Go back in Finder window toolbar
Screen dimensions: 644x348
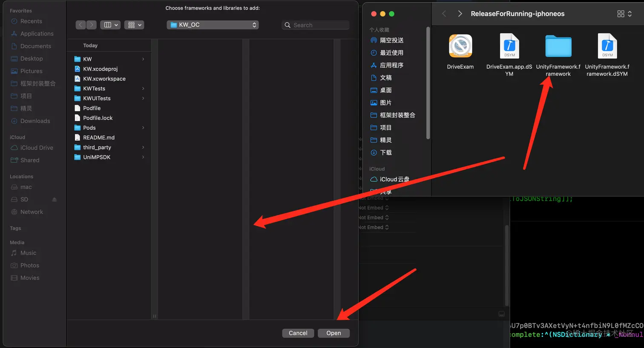click(444, 14)
